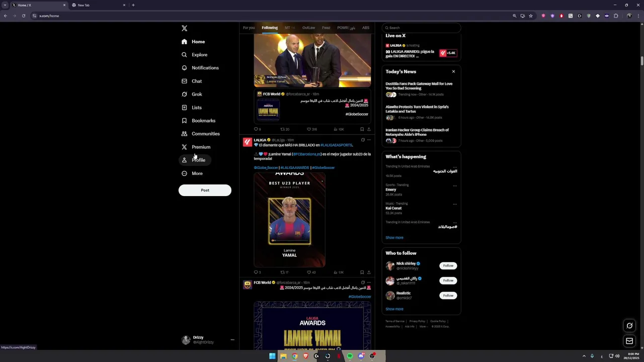Viewport: 644px width, 362px height.
Task: Open the Kai Conat trending topic
Action: click(x=393, y=208)
